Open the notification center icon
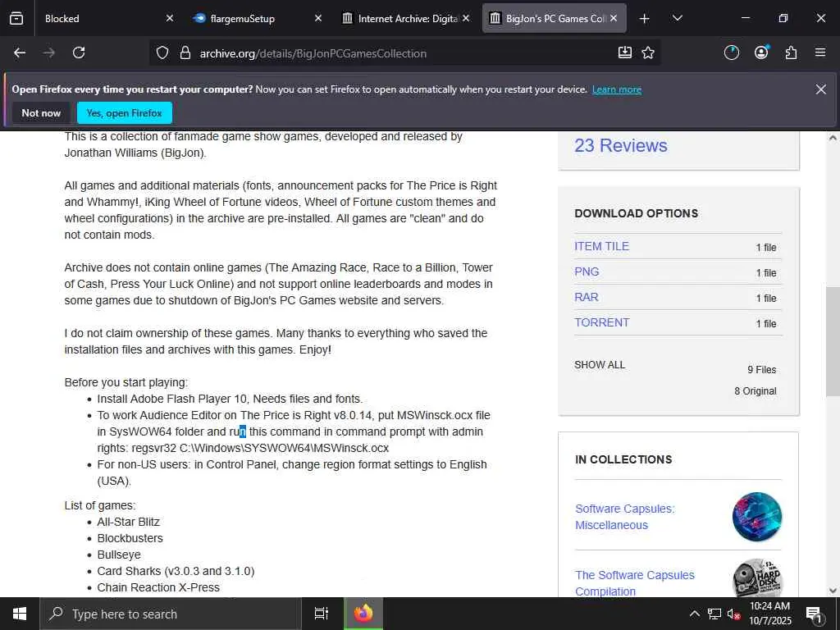The height and width of the screenshot is (630, 840). (815, 614)
